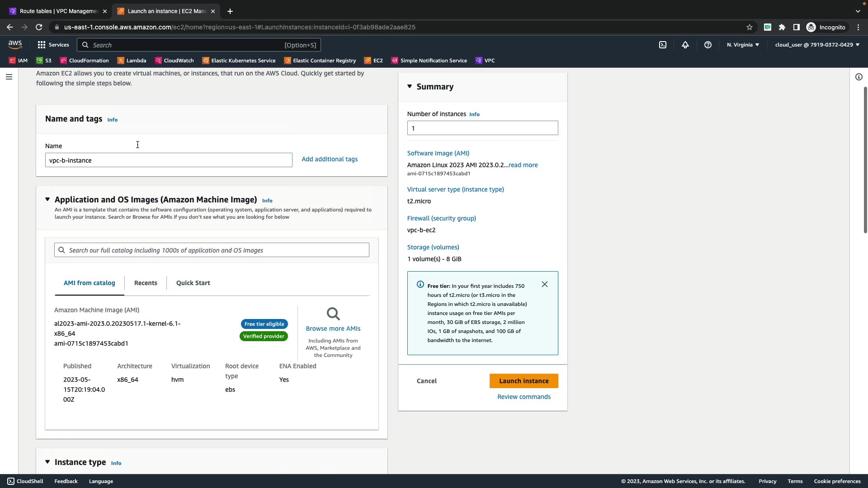Open the cloud_user account menu
Screen dimensions: 868x488
(817, 45)
